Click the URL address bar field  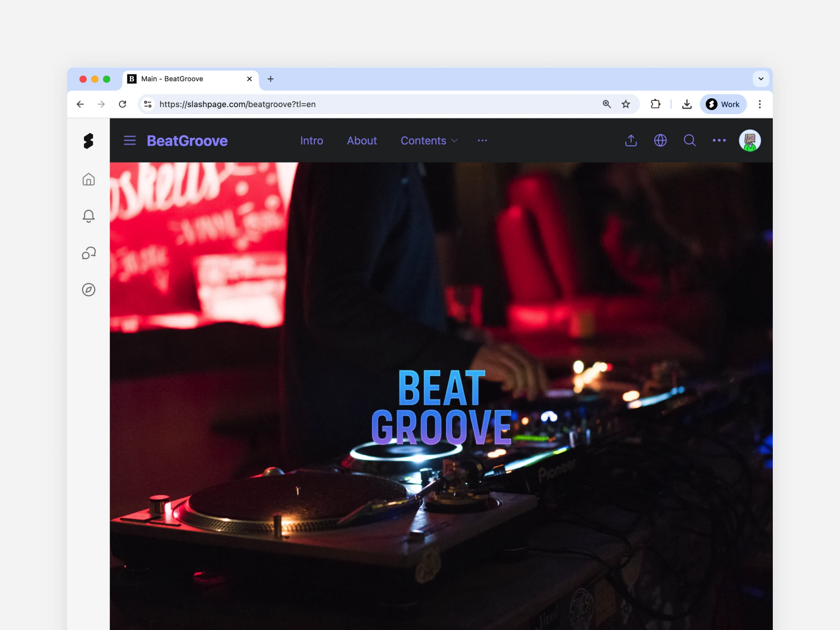pyautogui.click(x=370, y=104)
